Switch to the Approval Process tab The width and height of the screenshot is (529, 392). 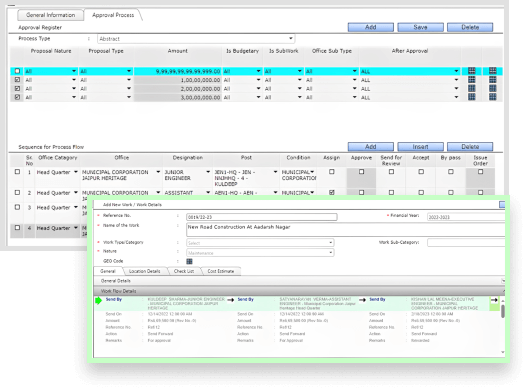tap(113, 15)
